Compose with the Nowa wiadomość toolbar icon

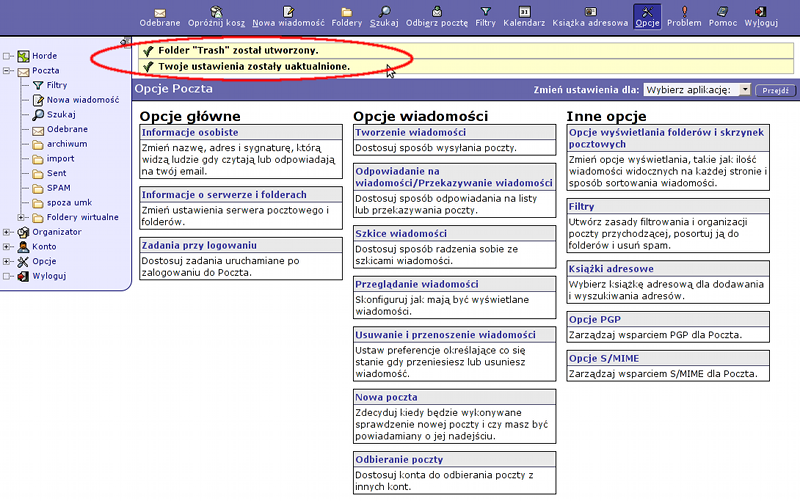pyautogui.click(x=288, y=12)
